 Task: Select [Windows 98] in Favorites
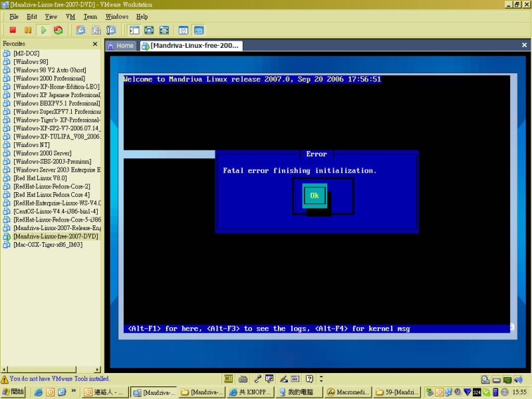[31, 62]
